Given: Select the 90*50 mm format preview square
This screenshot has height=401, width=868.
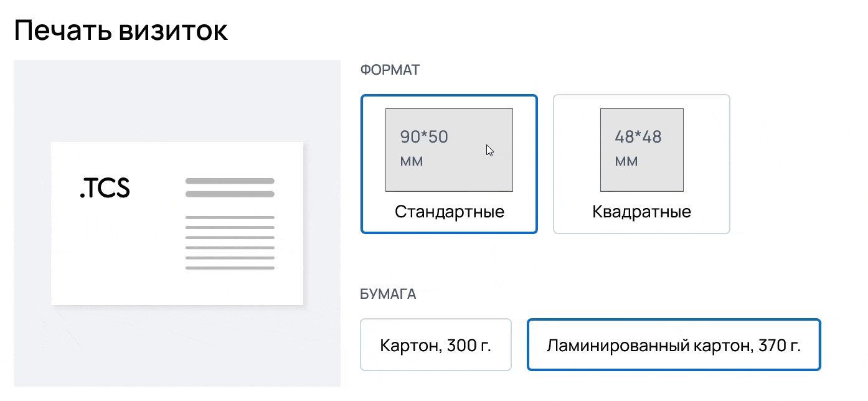Looking at the screenshot, I should pos(449,149).
